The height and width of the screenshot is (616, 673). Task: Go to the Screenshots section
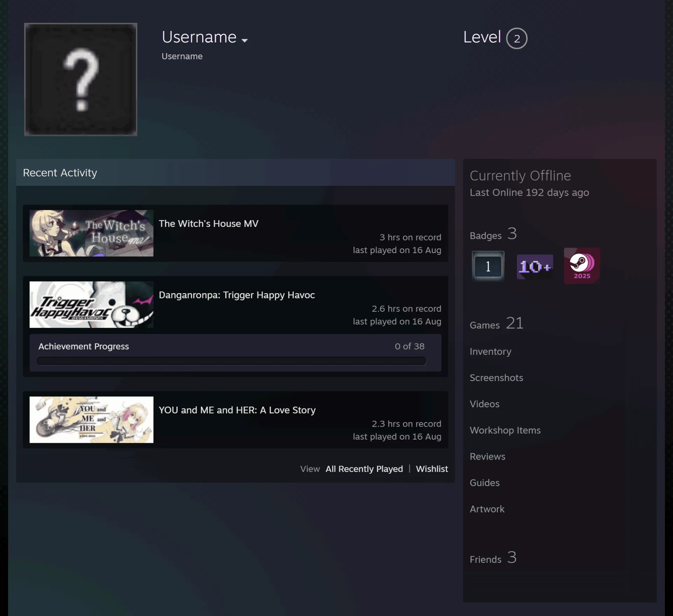496,378
